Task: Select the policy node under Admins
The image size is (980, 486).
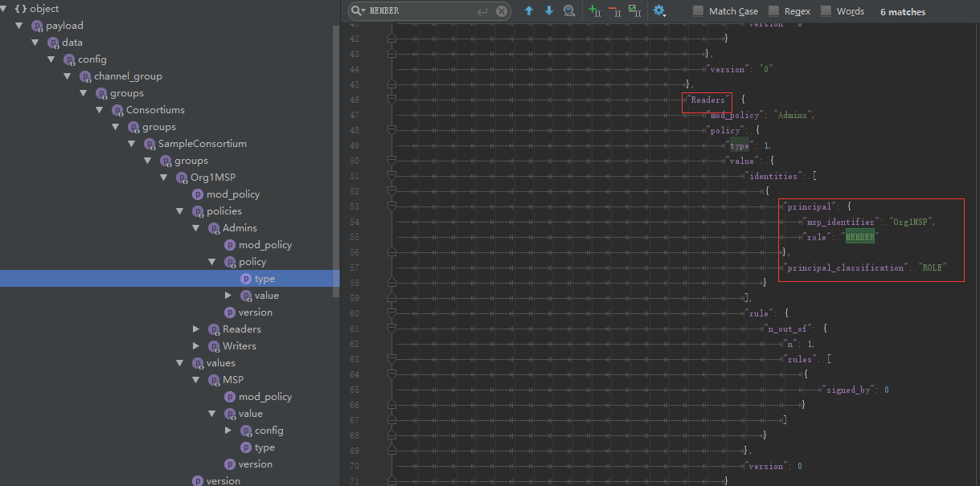Action: point(252,262)
